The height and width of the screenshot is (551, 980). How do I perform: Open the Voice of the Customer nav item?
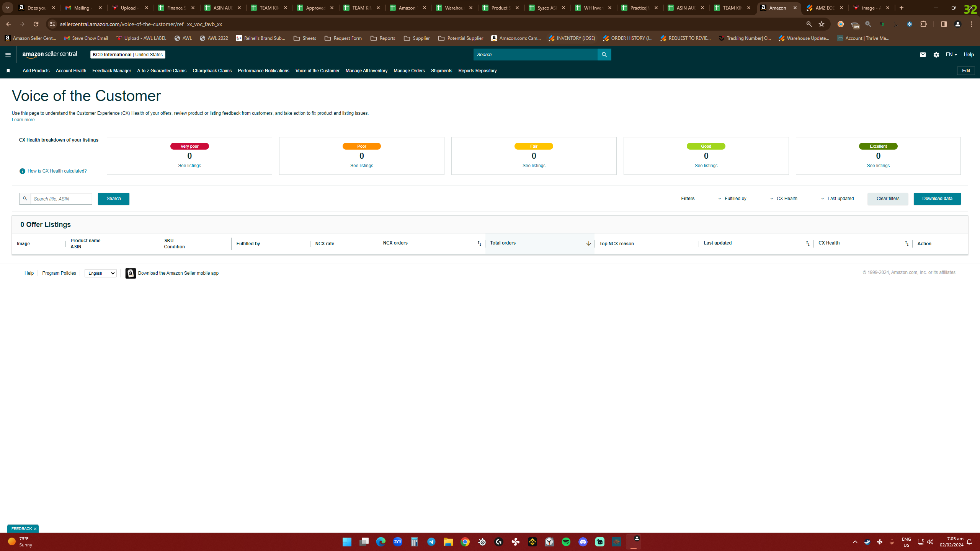point(317,71)
